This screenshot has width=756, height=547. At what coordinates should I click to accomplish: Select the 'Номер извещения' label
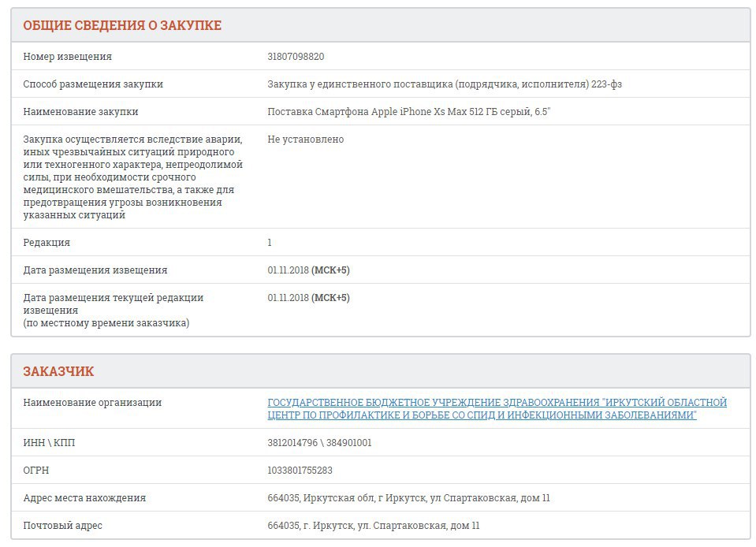coord(67,57)
